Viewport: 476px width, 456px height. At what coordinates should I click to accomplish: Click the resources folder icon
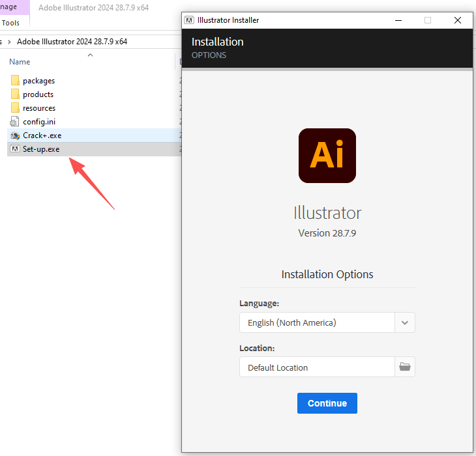coord(15,108)
